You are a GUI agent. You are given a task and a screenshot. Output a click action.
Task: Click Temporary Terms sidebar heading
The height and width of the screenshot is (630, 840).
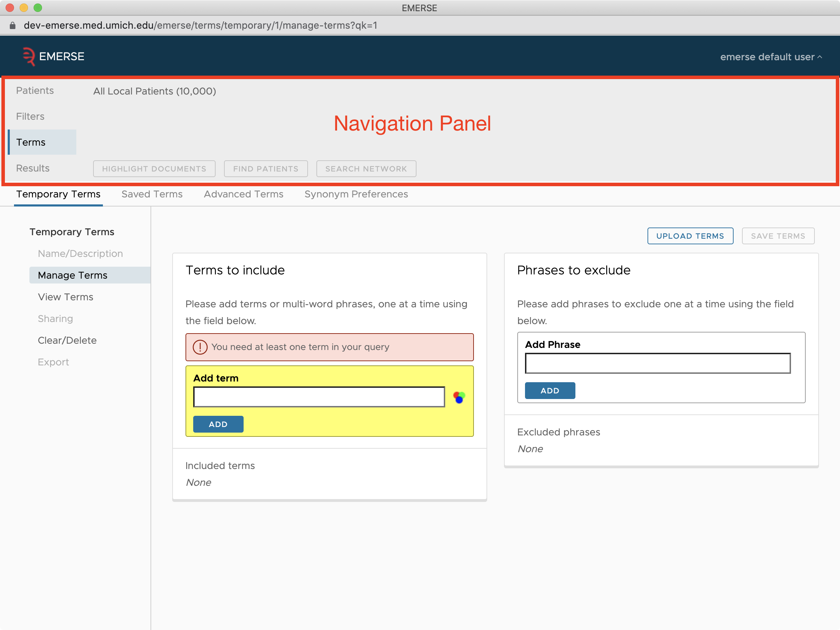(x=72, y=232)
